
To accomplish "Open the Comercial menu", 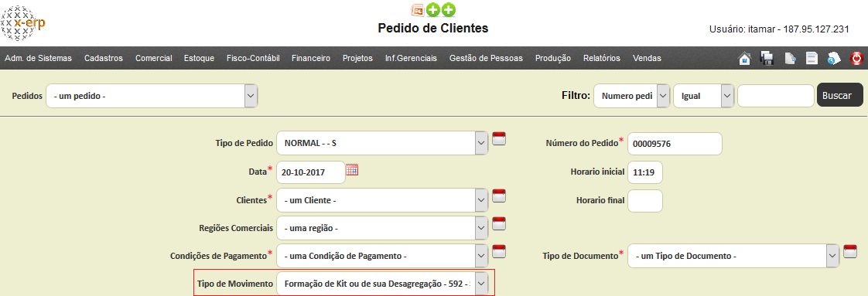I will 153,58.
